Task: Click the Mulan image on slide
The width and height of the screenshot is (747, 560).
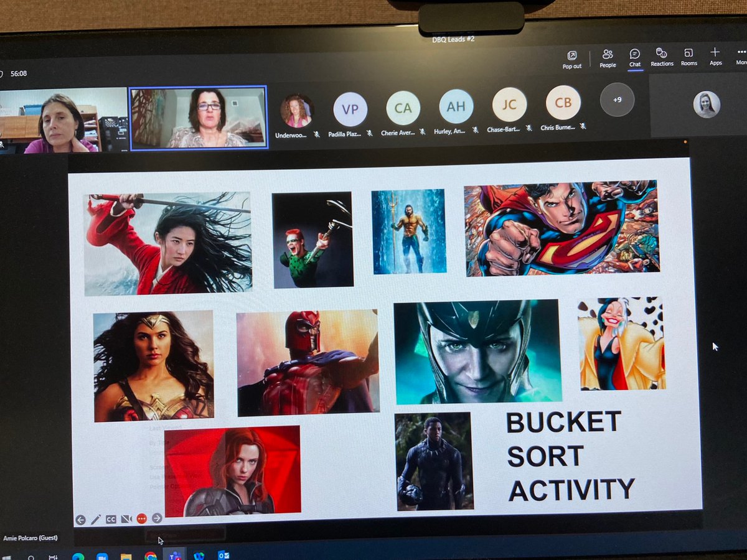Action: point(168,243)
